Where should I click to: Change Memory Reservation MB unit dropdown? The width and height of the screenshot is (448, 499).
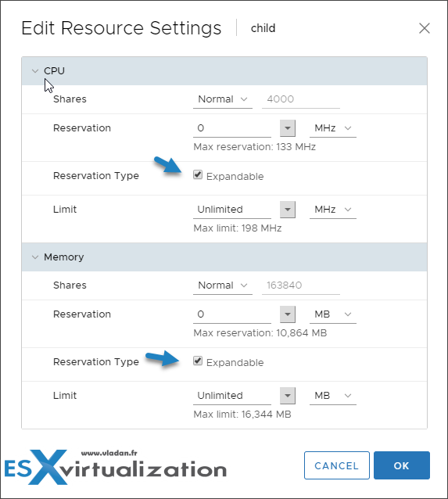[333, 314]
